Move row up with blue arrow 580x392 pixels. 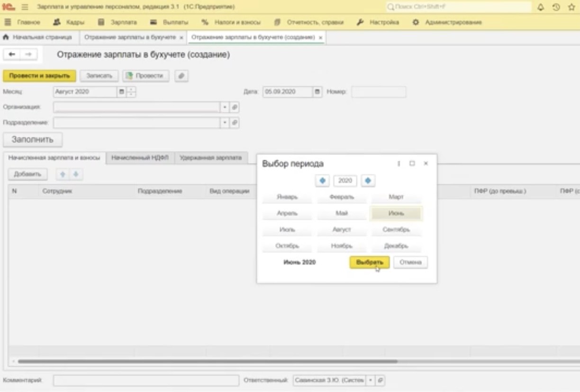tap(62, 174)
